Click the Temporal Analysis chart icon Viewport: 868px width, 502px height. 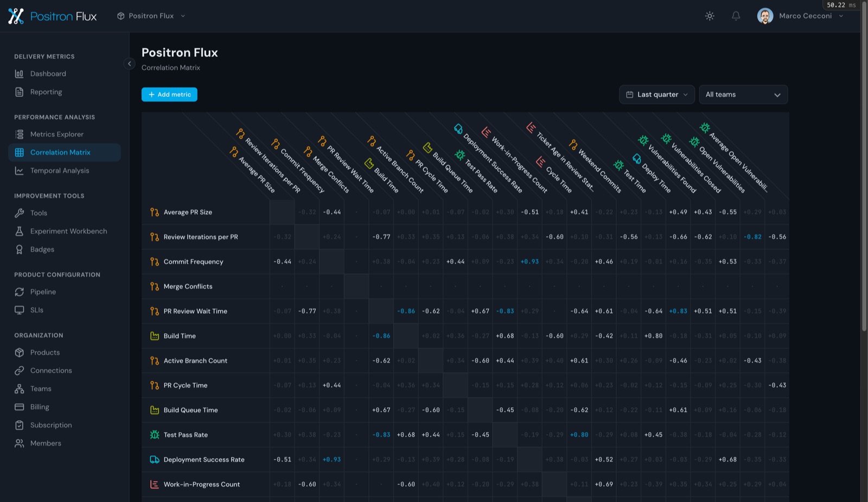click(20, 171)
